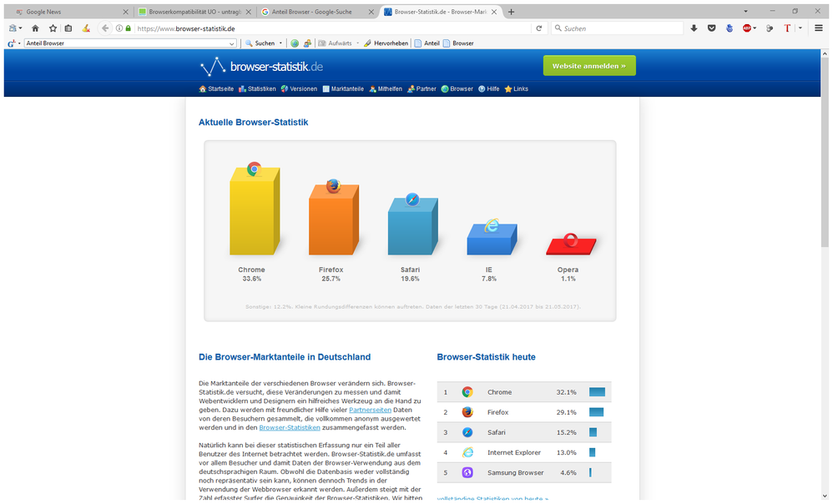833x504 pixels.
Task: Open the hamburger menu icon
Action: tap(819, 28)
